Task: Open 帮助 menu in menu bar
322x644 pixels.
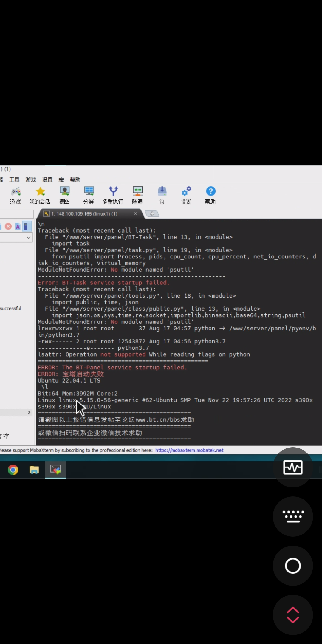Action: click(75, 179)
